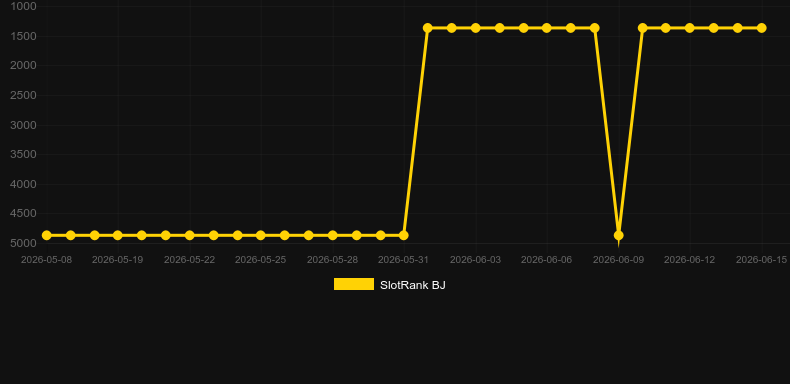Select the data point above 2026-05-25
790x384 pixels.
[x=260, y=235]
